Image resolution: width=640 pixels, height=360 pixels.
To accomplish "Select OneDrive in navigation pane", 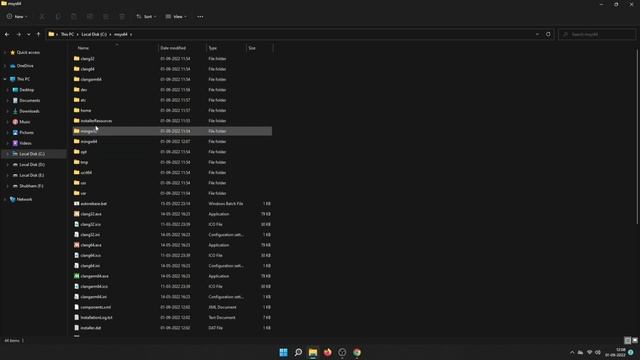I will coord(24,66).
